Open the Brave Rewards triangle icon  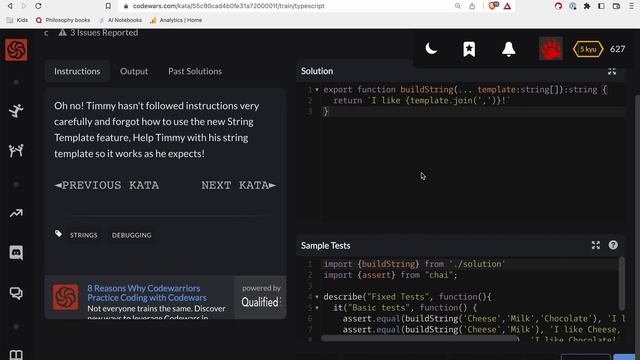(507, 6)
